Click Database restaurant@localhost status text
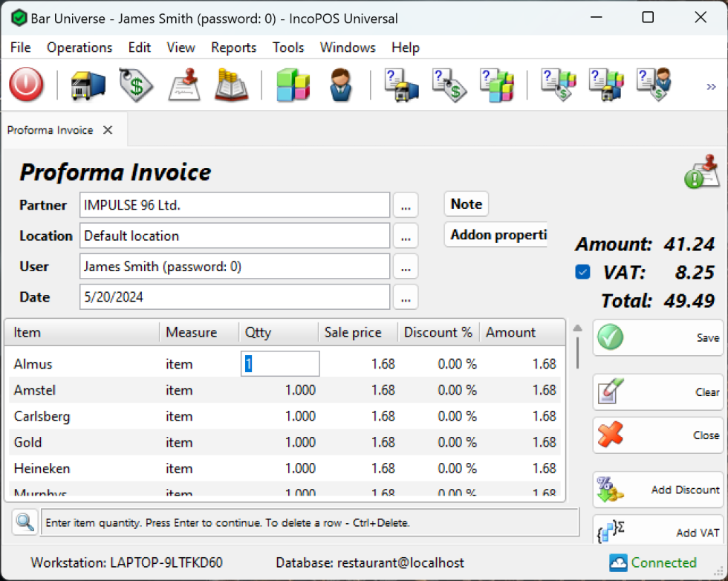 [370, 563]
